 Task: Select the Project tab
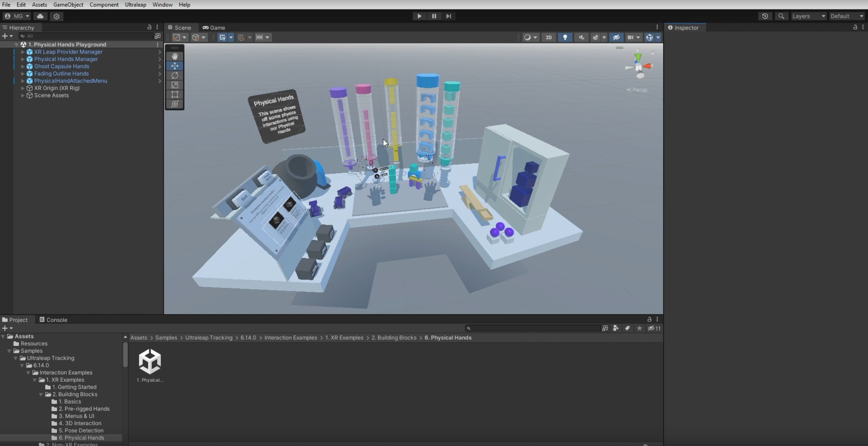pyautogui.click(x=15, y=320)
